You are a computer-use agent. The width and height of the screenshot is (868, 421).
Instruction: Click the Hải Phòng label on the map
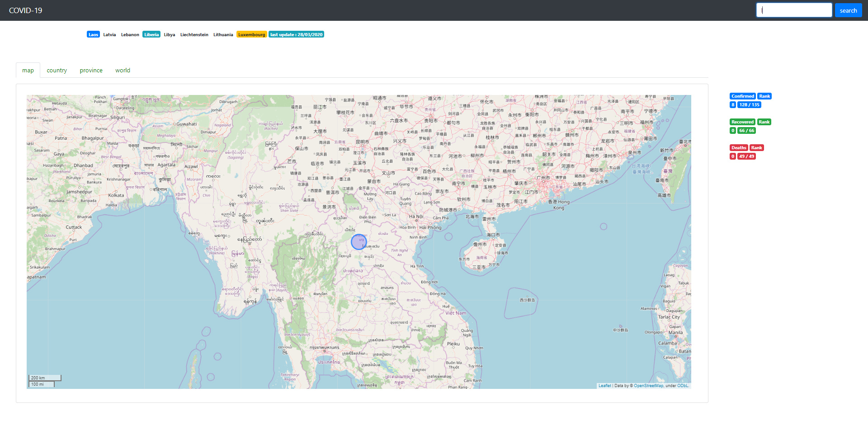coord(430,227)
